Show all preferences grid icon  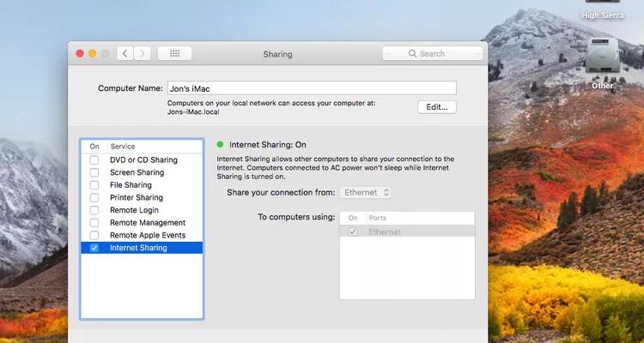point(174,53)
